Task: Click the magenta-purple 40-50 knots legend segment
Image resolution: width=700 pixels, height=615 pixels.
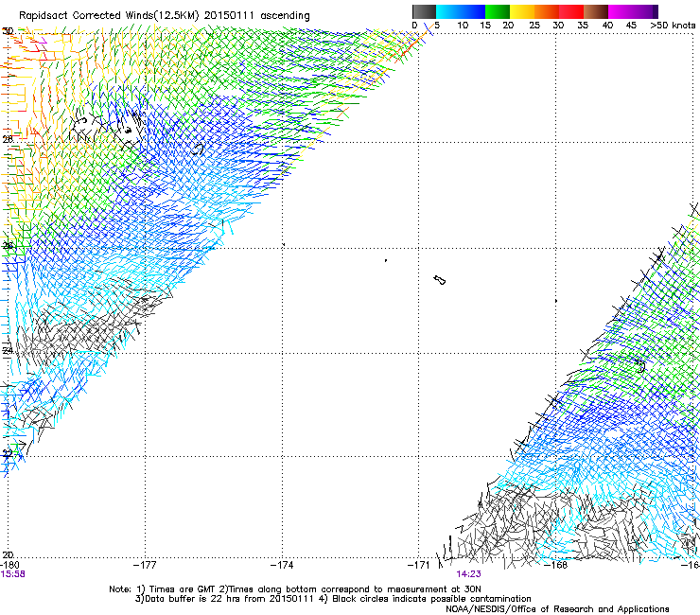Action: tap(633, 11)
